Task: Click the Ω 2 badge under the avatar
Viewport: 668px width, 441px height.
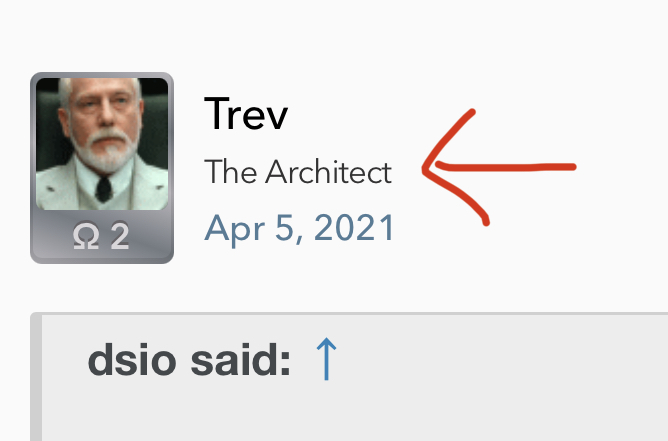Action: [102, 236]
